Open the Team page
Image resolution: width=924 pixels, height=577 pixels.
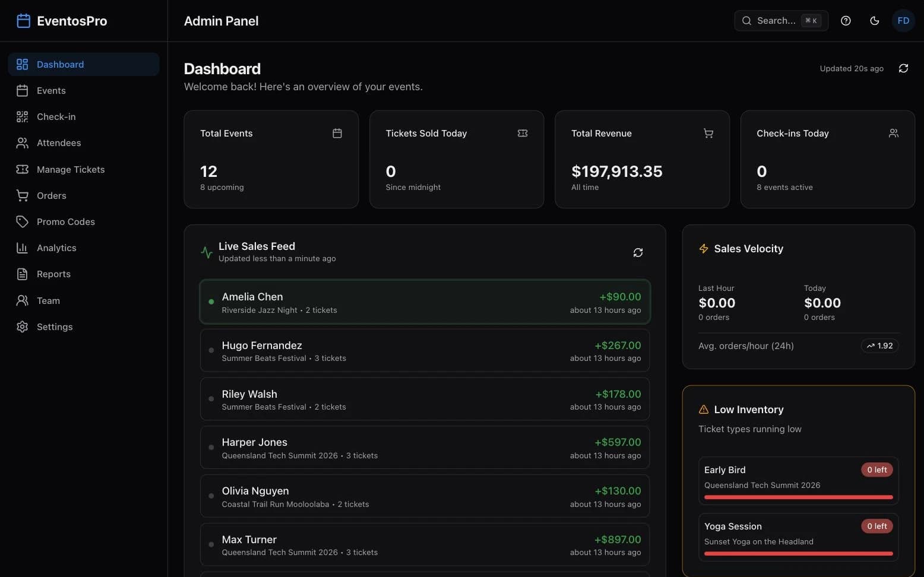(x=84, y=300)
